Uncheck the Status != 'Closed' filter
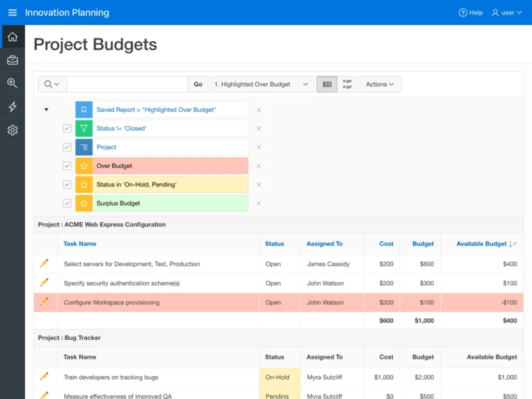The height and width of the screenshot is (399, 532). (67, 128)
